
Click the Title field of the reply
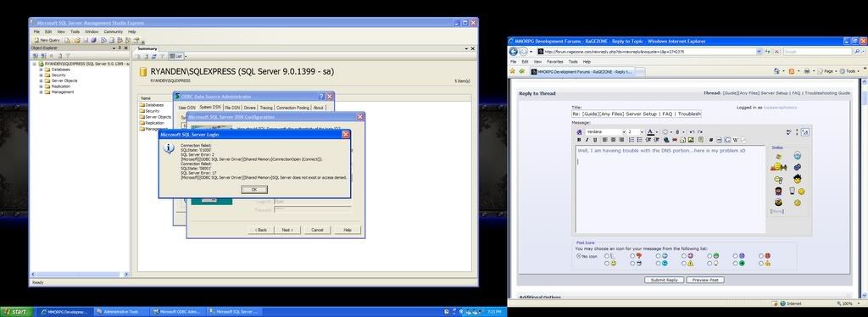637,114
